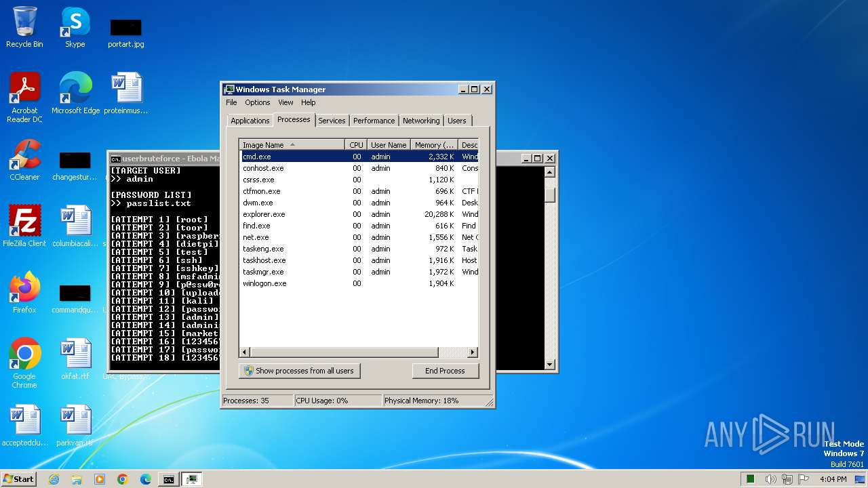Open the Edge taskbar icon

[146, 479]
